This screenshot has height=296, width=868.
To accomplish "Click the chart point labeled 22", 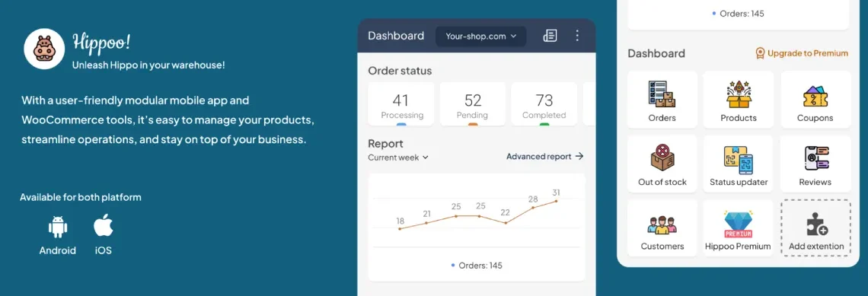I will point(506,222).
